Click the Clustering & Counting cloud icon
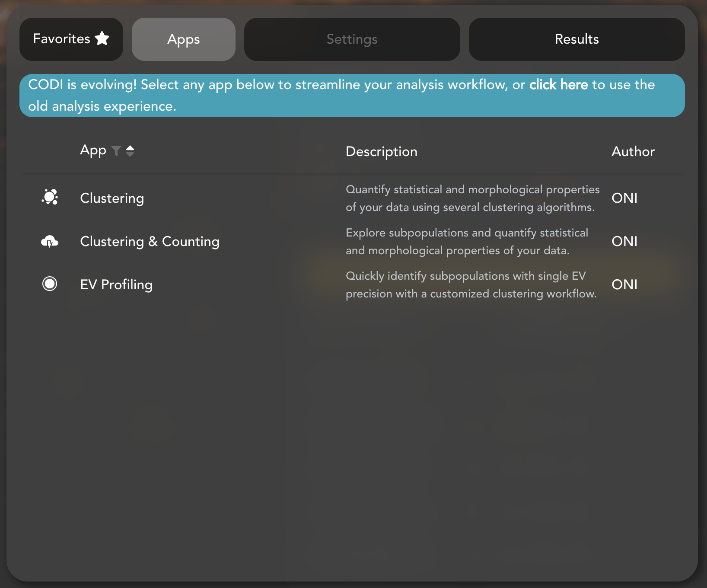 [50, 241]
